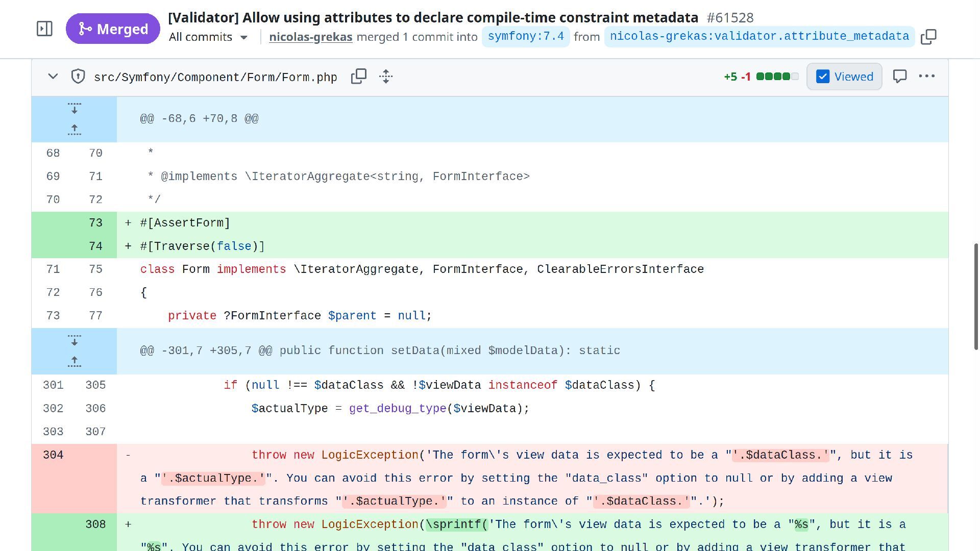This screenshot has width=980, height=551.
Task: Open comment on file icon
Action: [899, 77]
